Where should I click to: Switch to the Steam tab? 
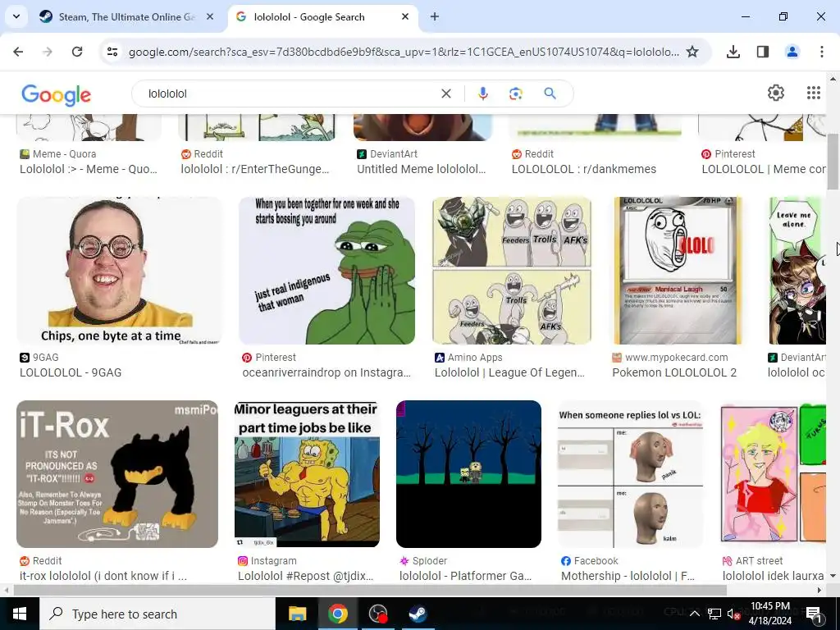coord(127,17)
